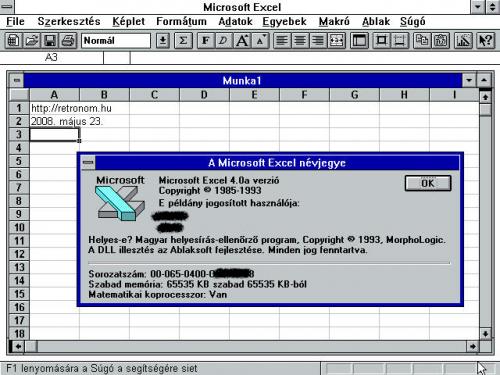The image size is (500, 375).
Task: Click the Copy toolbar icon
Action: pyautogui.click(x=422, y=41)
